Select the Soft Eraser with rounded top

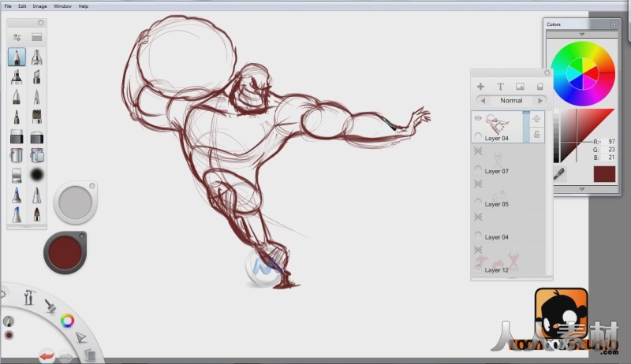coord(36,136)
